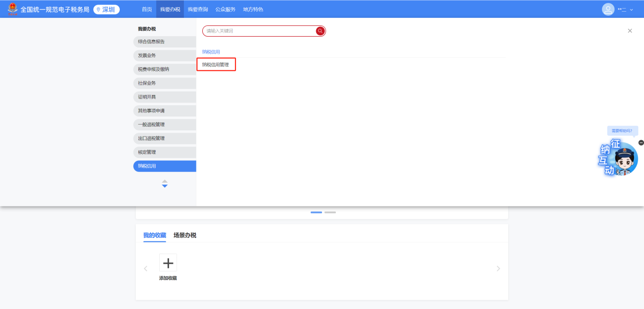This screenshot has height=309, width=644.
Task: Switch location via the 深圳 selector
Action: pyautogui.click(x=106, y=9)
